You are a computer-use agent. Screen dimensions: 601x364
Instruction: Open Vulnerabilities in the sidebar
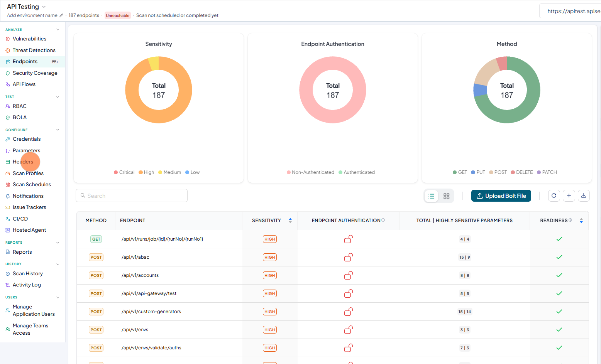click(x=29, y=39)
